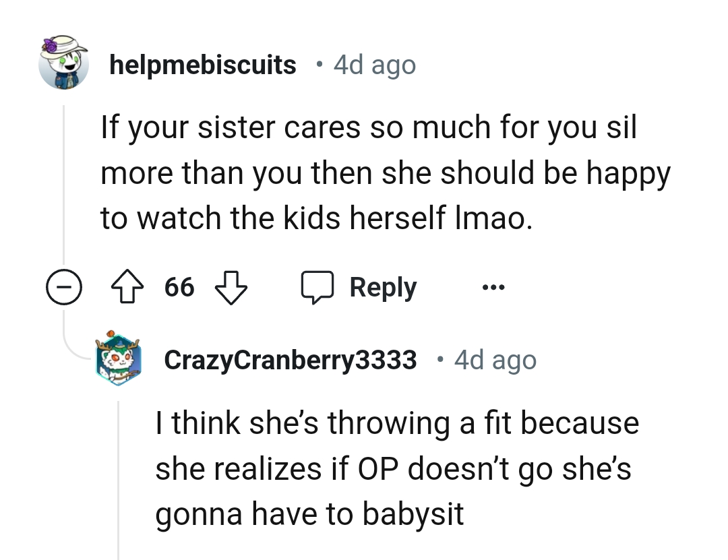
Task: Open helpmebiscuits' profile from the username
Action: 203,64
